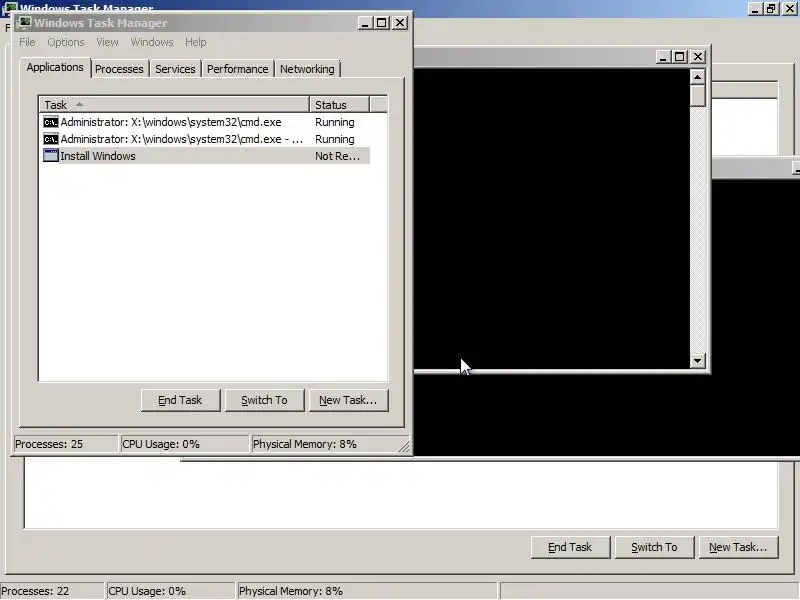This screenshot has height=600, width=800.
Task: Click the front Task Manager title bar icon
Action: pos(25,22)
